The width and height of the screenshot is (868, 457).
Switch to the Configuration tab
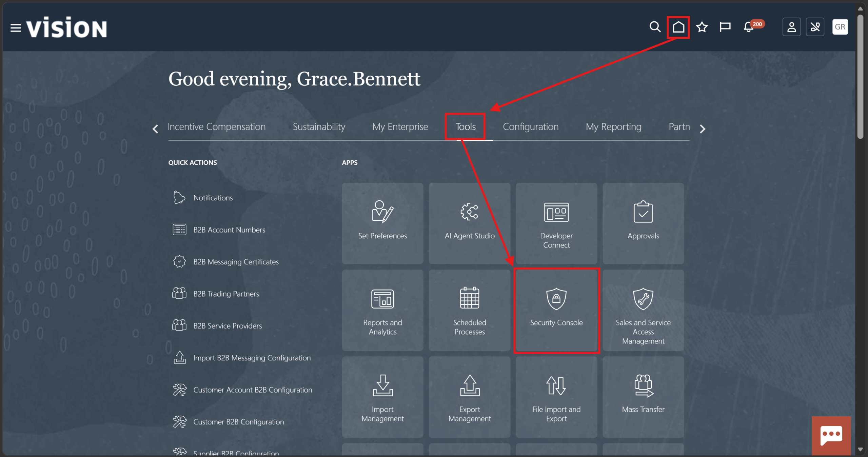click(530, 127)
